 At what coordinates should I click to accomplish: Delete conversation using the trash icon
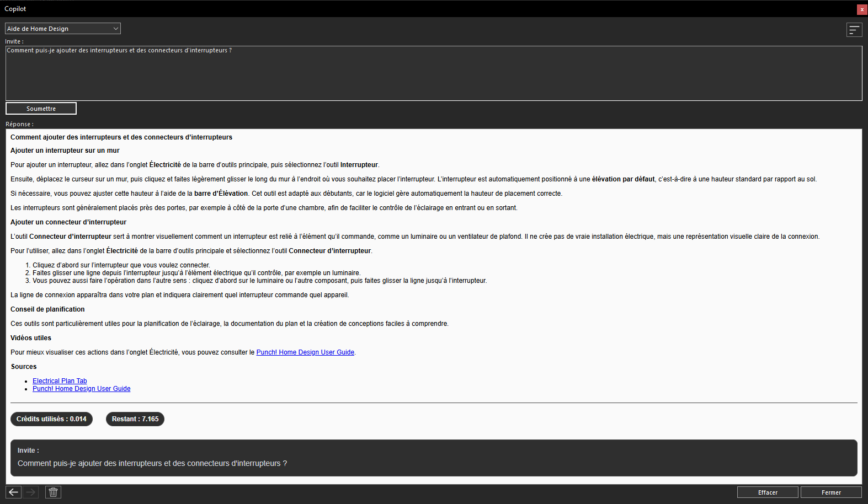coord(53,492)
